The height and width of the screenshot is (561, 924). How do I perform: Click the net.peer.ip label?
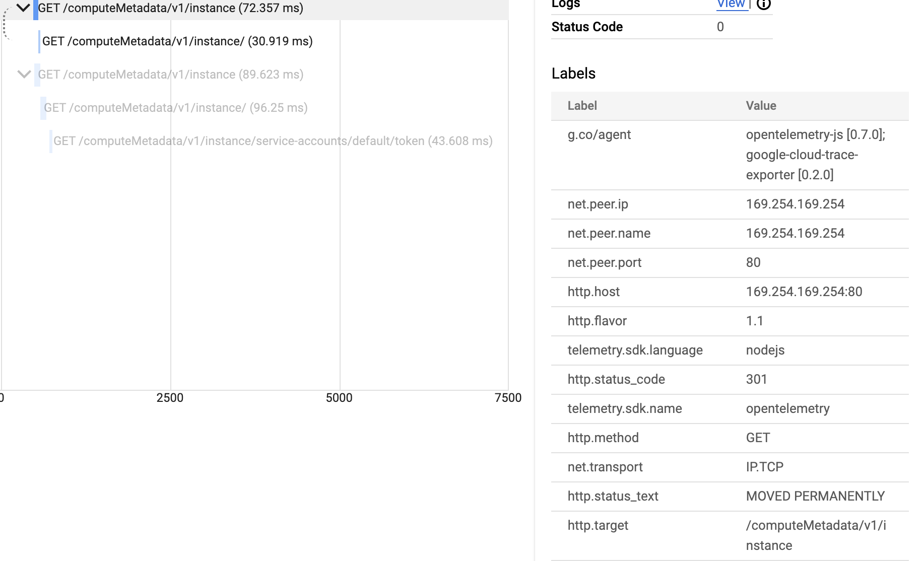[x=598, y=204]
